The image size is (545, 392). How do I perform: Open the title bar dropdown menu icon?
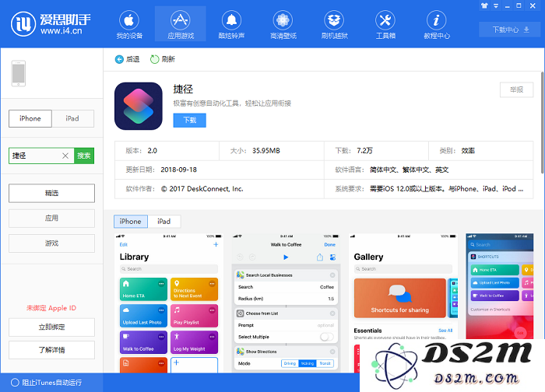click(x=496, y=5)
